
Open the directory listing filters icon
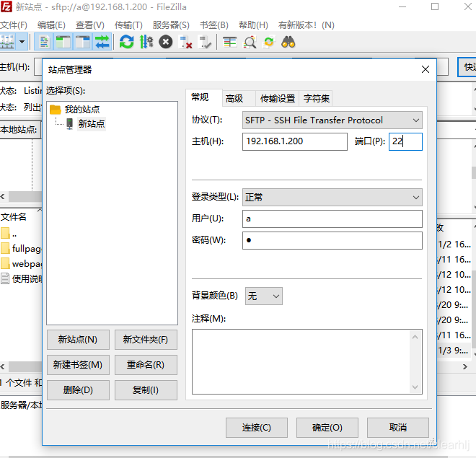[x=230, y=42]
